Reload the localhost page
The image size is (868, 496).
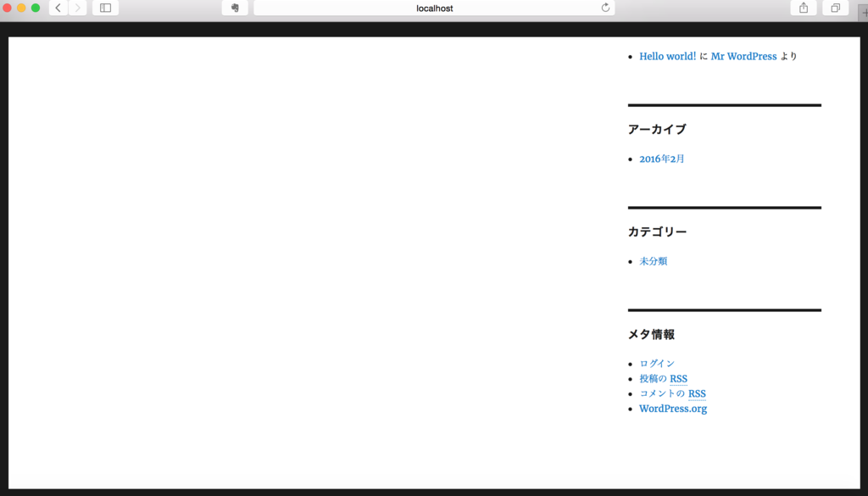pos(605,8)
